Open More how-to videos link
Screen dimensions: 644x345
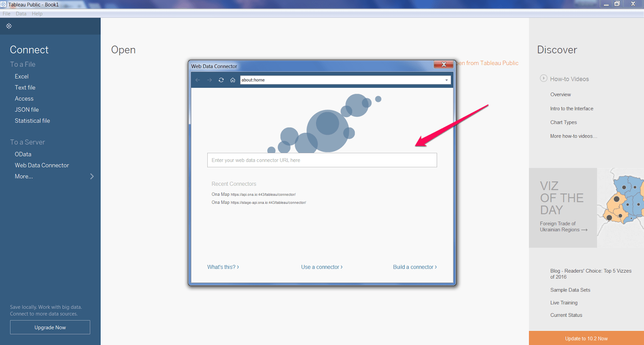click(x=574, y=136)
